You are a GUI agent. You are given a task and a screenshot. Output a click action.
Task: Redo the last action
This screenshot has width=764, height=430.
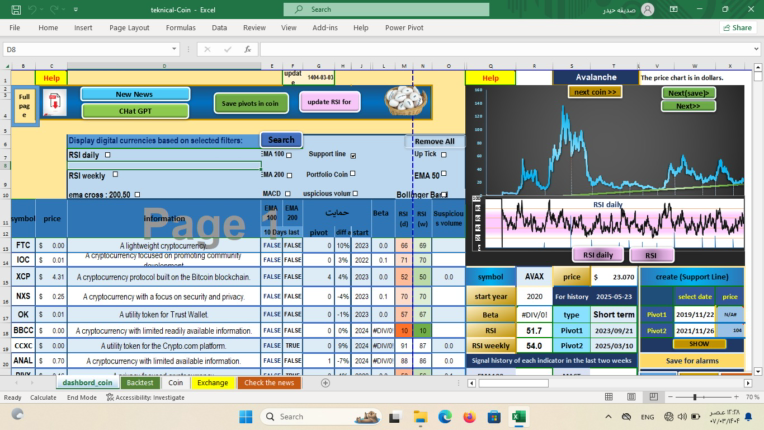(x=54, y=9)
